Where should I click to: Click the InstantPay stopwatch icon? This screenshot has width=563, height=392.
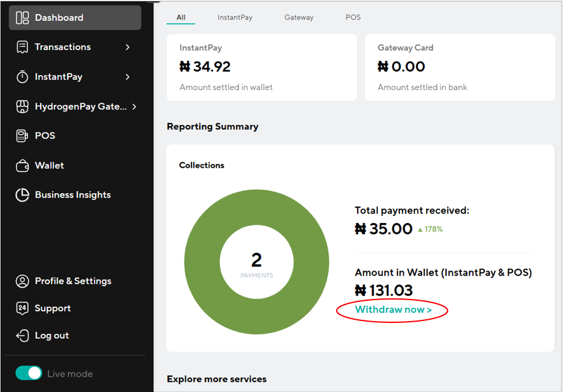point(22,77)
